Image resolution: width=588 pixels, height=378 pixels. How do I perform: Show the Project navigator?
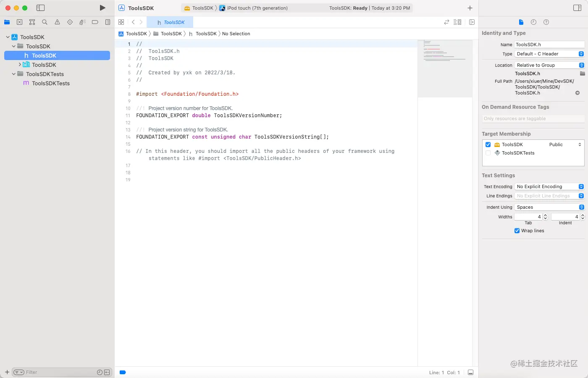7,22
